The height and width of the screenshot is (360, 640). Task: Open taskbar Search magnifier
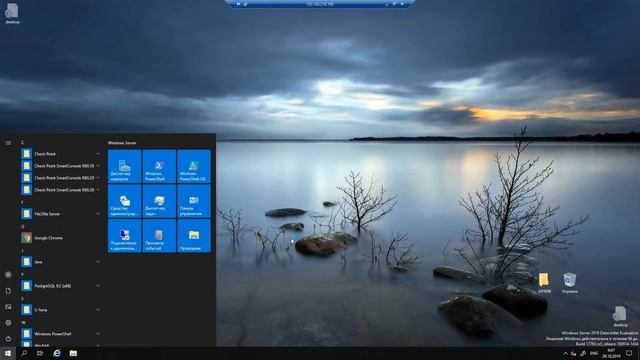click(24, 353)
